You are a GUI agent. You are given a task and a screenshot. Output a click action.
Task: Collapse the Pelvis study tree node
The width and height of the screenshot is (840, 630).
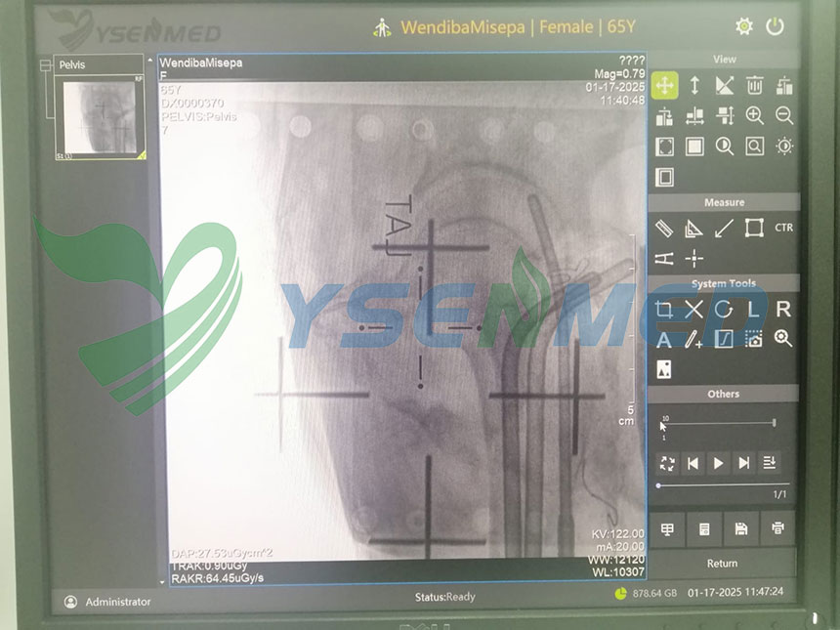(x=43, y=65)
